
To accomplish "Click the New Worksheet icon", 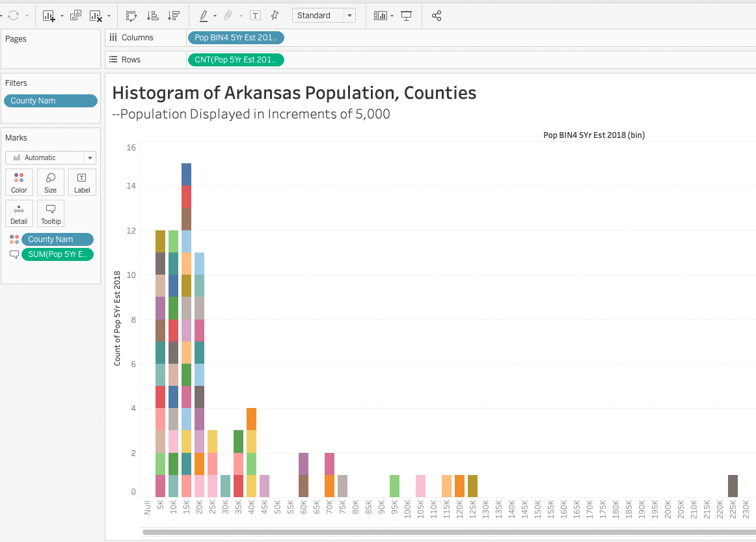I will pos(49,16).
